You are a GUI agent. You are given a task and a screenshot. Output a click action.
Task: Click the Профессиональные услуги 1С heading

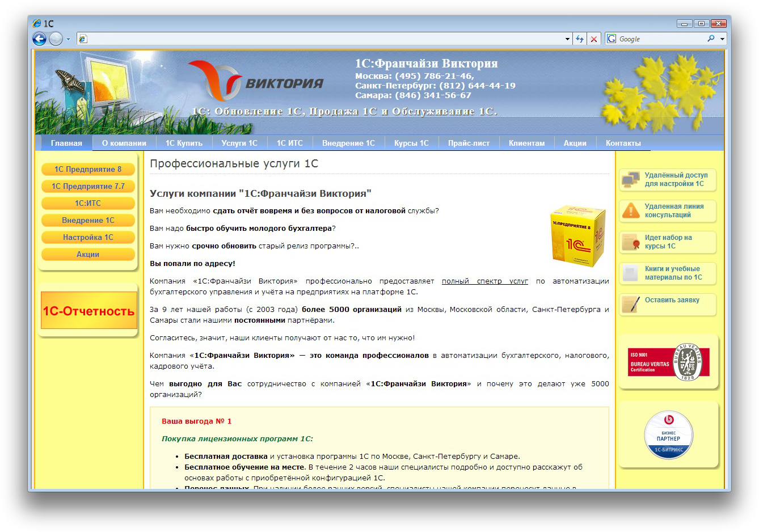click(234, 163)
